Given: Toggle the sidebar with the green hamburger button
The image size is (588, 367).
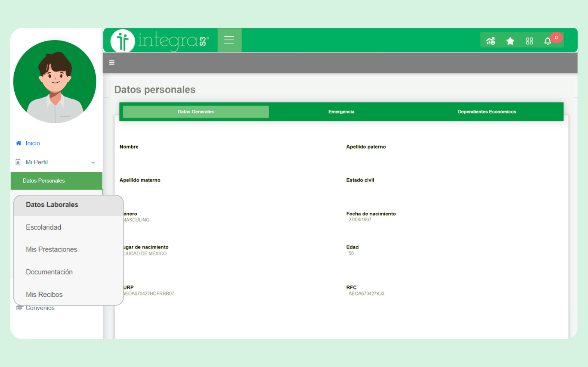Looking at the screenshot, I should point(229,40).
